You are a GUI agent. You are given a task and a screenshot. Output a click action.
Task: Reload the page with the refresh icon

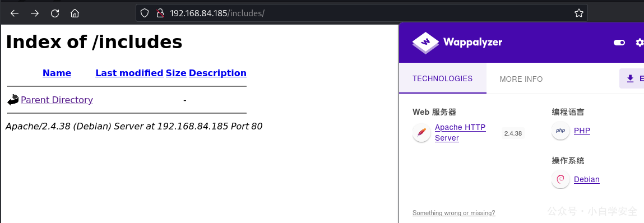(54, 13)
